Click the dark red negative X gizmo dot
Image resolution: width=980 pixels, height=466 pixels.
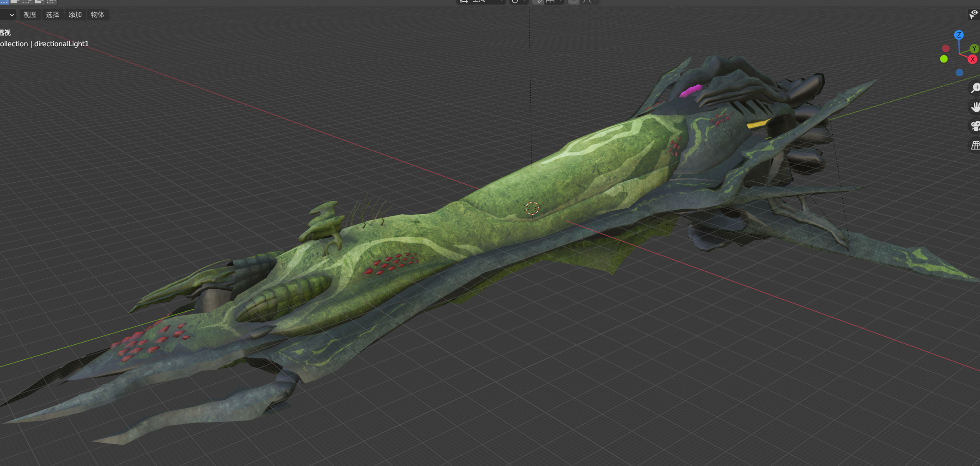946,48
